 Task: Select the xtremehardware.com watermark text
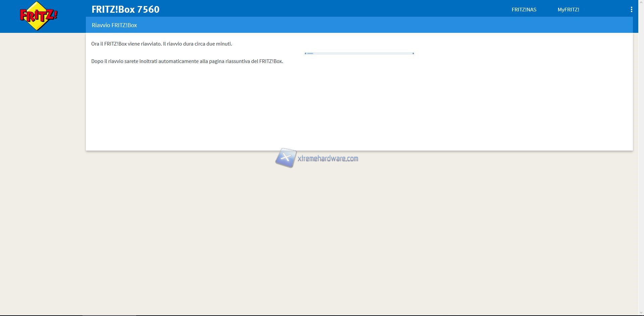point(328,159)
